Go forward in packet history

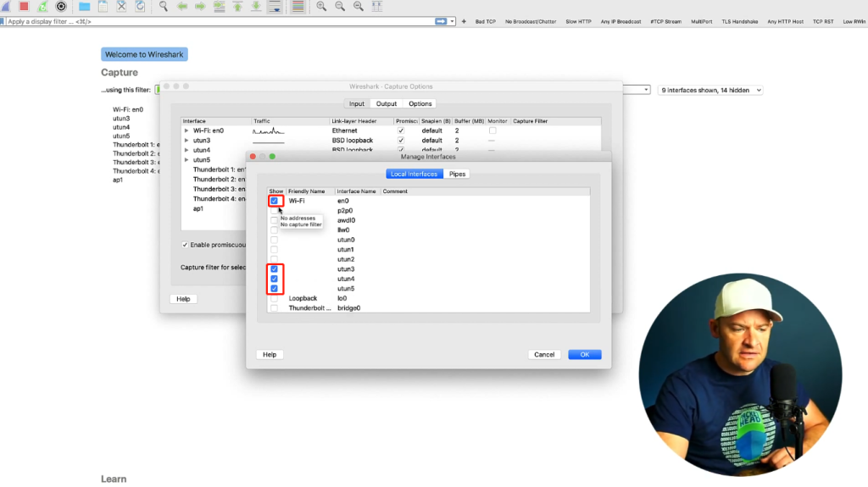pyautogui.click(x=200, y=6)
